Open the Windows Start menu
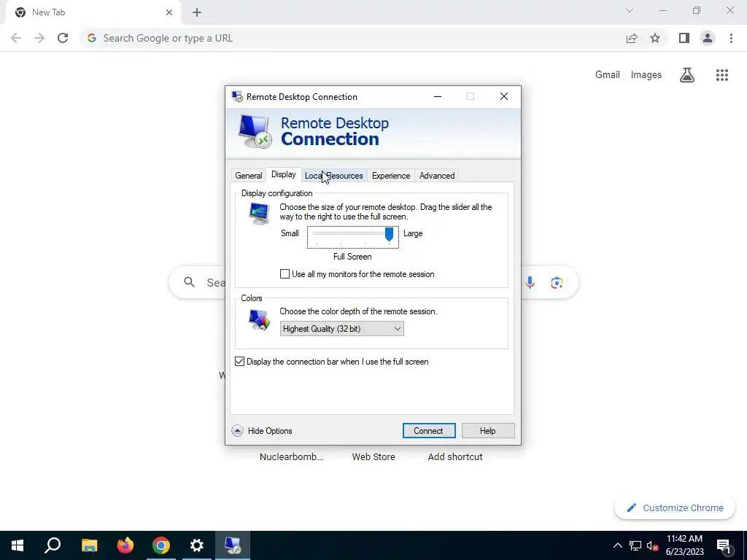Screen dimensions: 747x560 coord(18,545)
